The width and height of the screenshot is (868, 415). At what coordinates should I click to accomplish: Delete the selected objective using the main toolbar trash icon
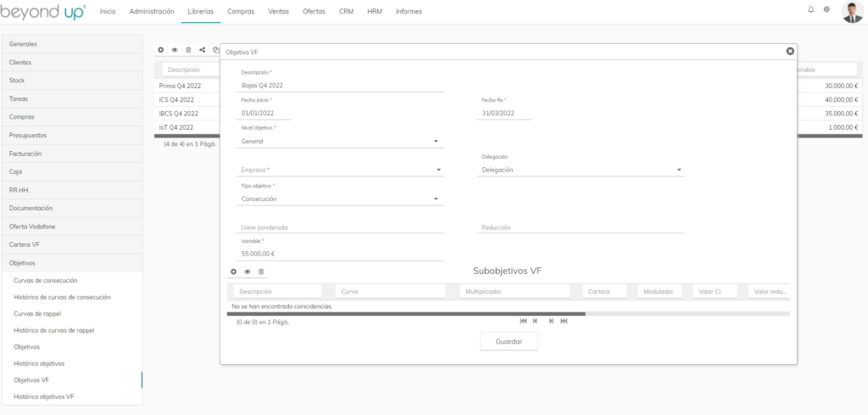pyautogui.click(x=188, y=50)
